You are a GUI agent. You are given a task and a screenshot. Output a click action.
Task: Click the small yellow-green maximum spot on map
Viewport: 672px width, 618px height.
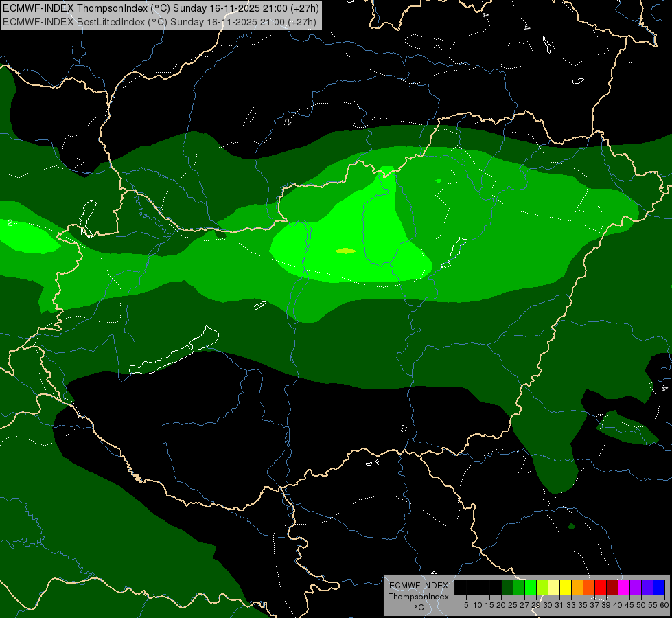point(345,251)
